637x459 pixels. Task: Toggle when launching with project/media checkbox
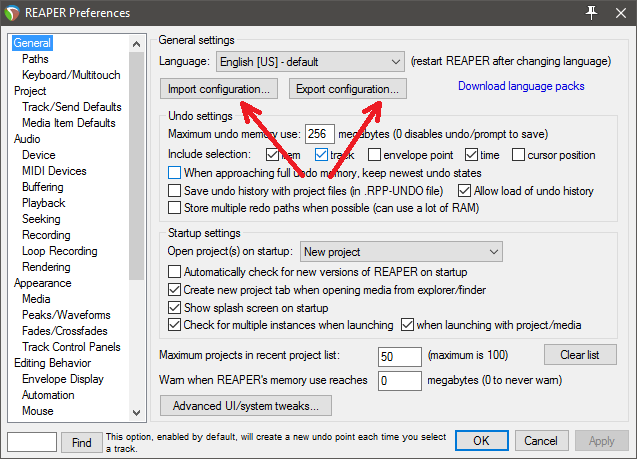407,325
